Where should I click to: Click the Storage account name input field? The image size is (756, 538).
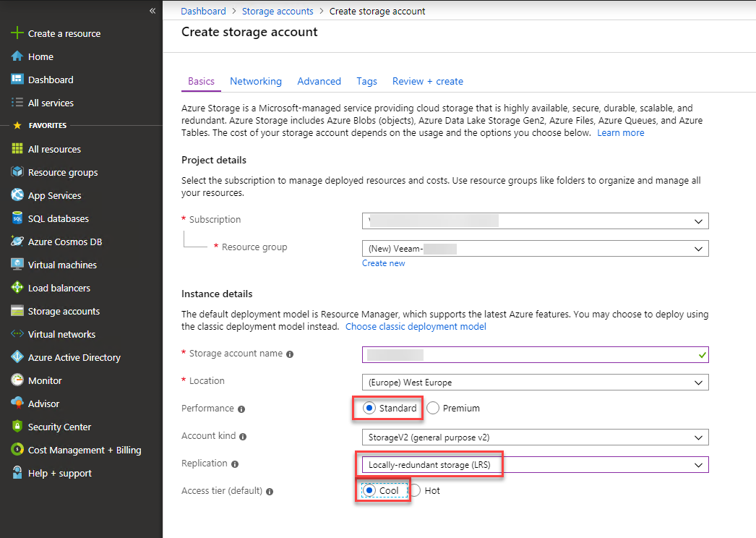point(535,354)
